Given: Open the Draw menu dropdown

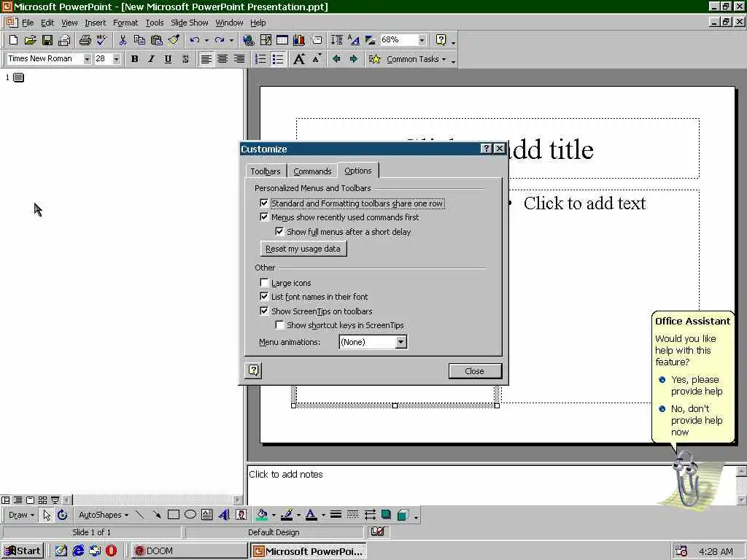Looking at the screenshot, I should (x=21, y=515).
